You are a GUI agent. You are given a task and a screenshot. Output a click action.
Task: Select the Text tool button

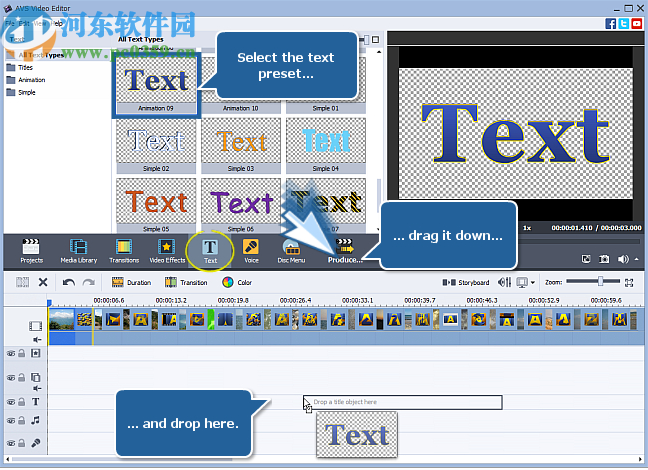[x=210, y=251]
